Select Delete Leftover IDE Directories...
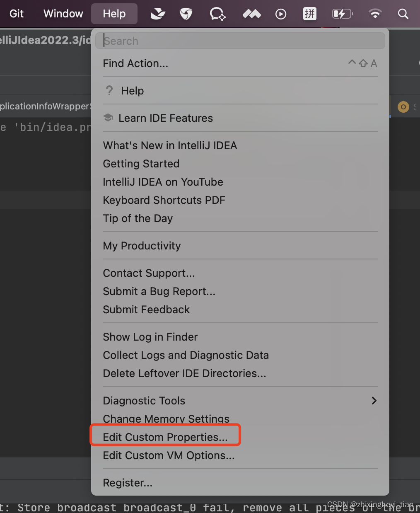 (240, 373)
